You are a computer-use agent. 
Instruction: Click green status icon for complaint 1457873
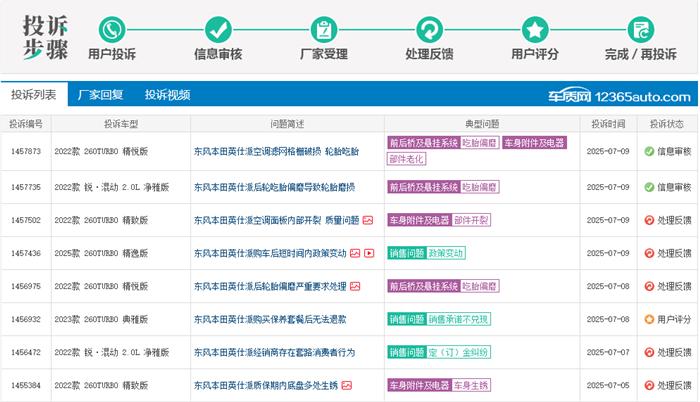[x=649, y=151]
